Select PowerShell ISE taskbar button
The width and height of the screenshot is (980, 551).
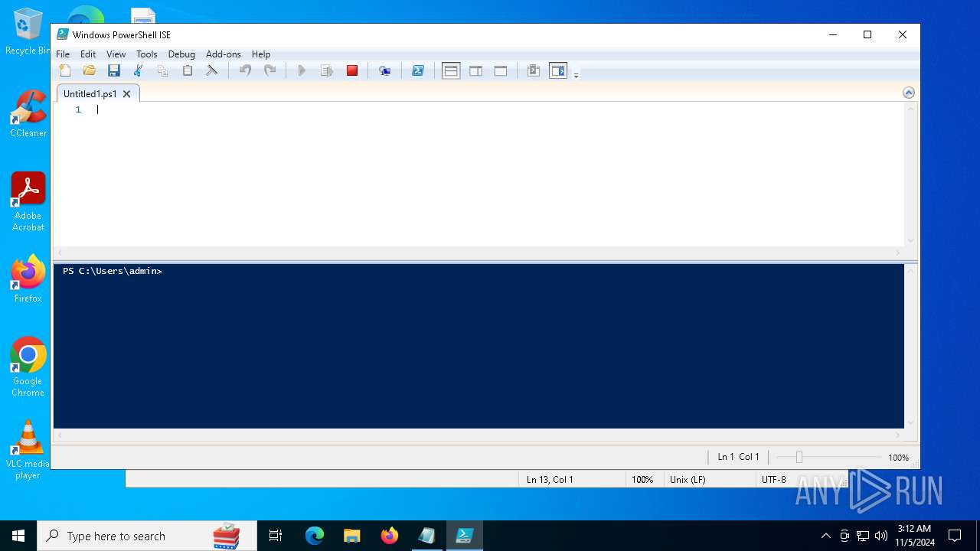[x=465, y=536]
